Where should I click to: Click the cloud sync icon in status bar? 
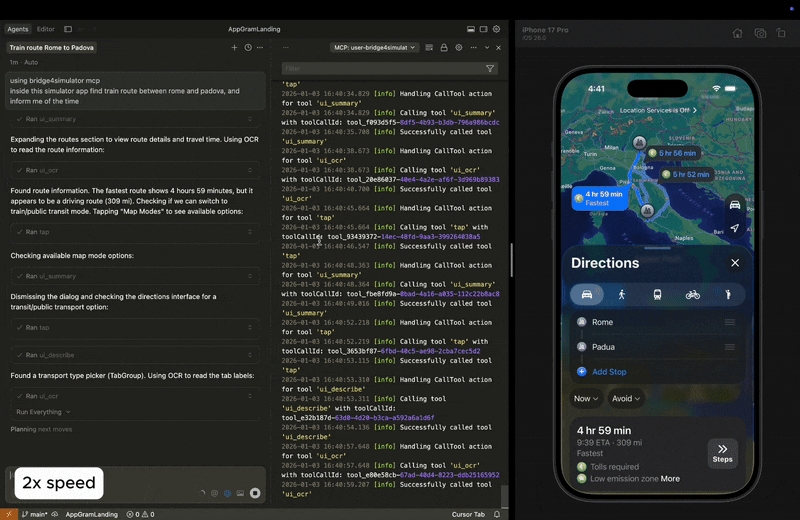55,514
